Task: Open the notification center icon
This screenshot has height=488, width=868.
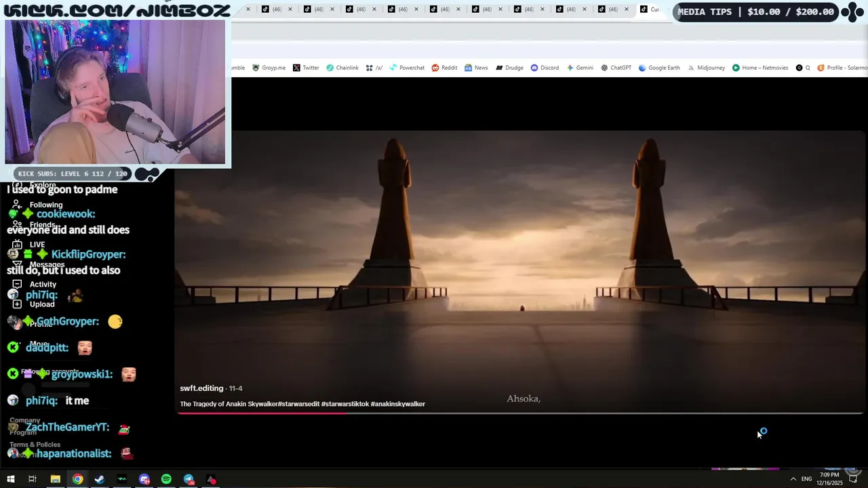Action: click(854, 479)
